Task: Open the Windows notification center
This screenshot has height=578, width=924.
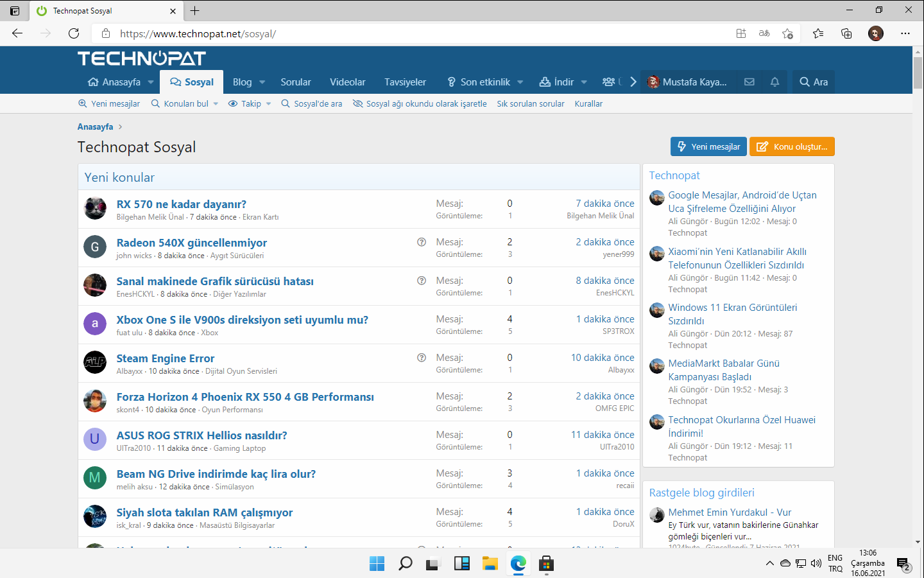Action: 903,565
